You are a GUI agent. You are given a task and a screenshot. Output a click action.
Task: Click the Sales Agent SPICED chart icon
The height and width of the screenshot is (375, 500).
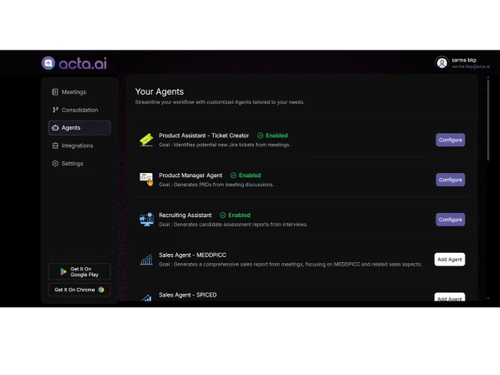point(146,297)
